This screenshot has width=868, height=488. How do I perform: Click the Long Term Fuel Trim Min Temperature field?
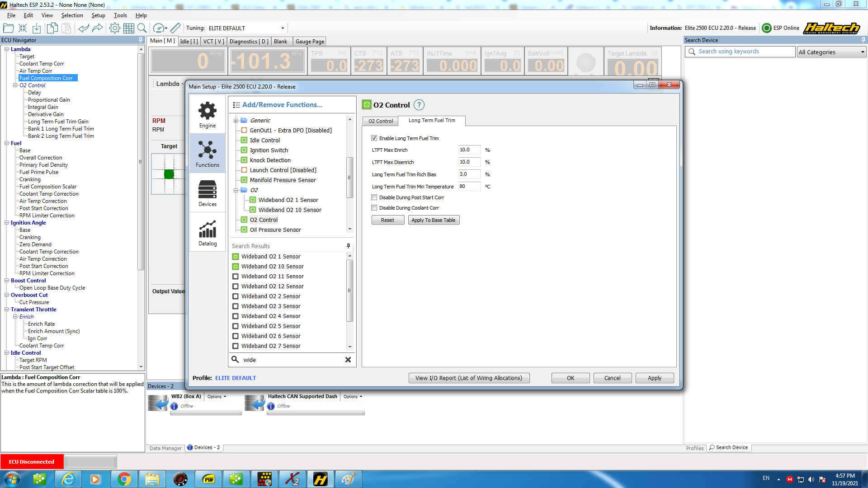click(469, 187)
